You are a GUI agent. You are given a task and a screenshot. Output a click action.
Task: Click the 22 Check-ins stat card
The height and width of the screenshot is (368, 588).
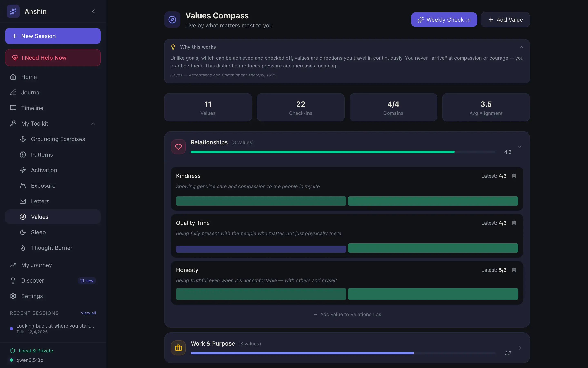(x=301, y=107)
